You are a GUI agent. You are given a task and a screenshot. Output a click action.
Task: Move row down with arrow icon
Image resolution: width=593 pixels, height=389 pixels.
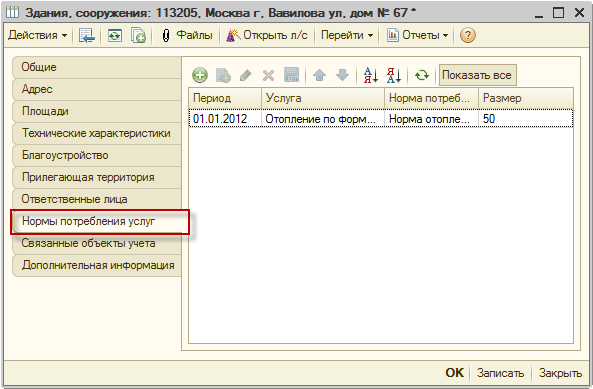click(x=342, y=75)
